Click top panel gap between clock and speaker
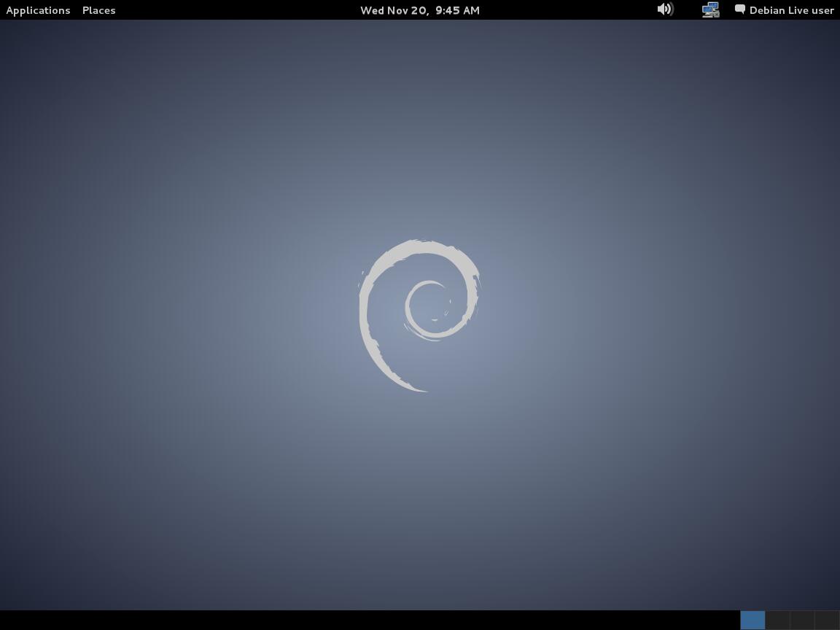 569,10
